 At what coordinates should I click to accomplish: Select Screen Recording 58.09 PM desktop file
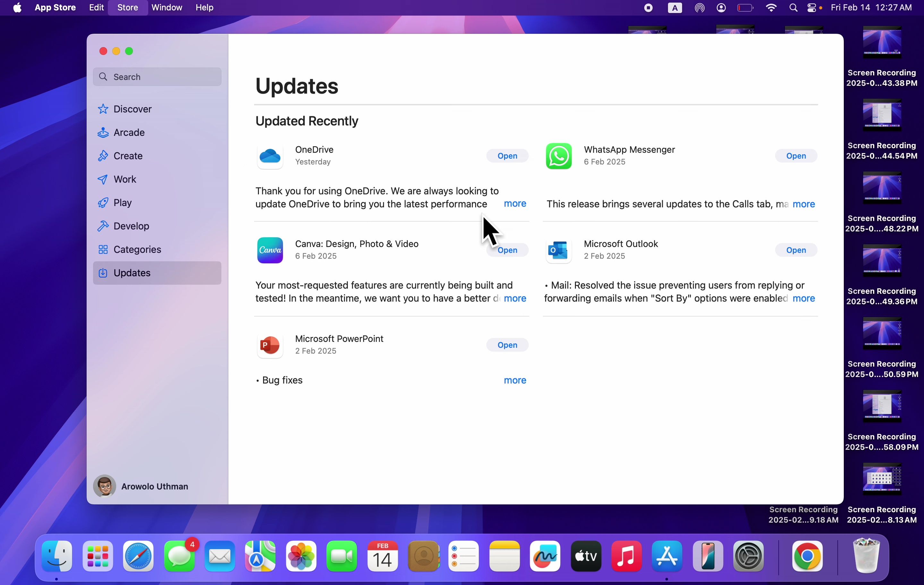(882, 421)
